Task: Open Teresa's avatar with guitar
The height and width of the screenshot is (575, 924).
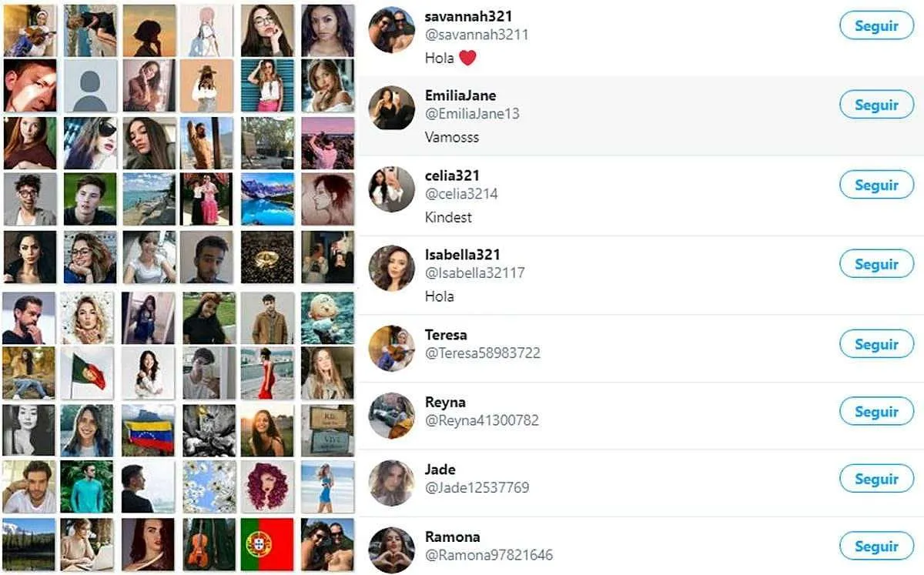Action: [x=392, y=348]
